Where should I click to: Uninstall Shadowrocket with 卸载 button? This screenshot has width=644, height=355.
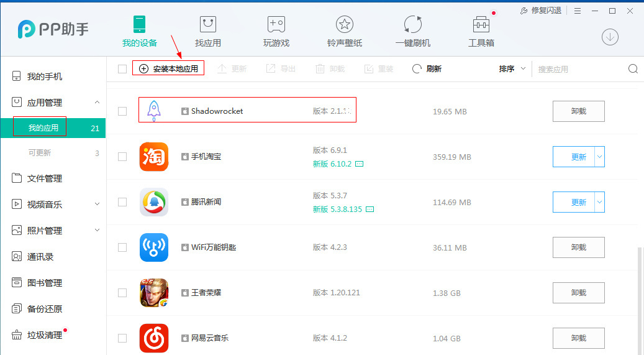(578, 111)
